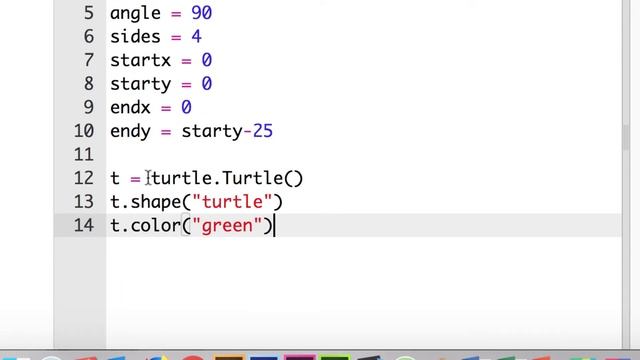640x360 pixels.
Task: Click the variable name 'sides'
Action: click(x=135, y=37)
